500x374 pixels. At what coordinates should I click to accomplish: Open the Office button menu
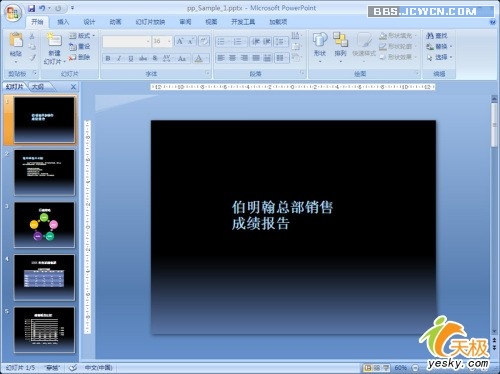[13, 13]
